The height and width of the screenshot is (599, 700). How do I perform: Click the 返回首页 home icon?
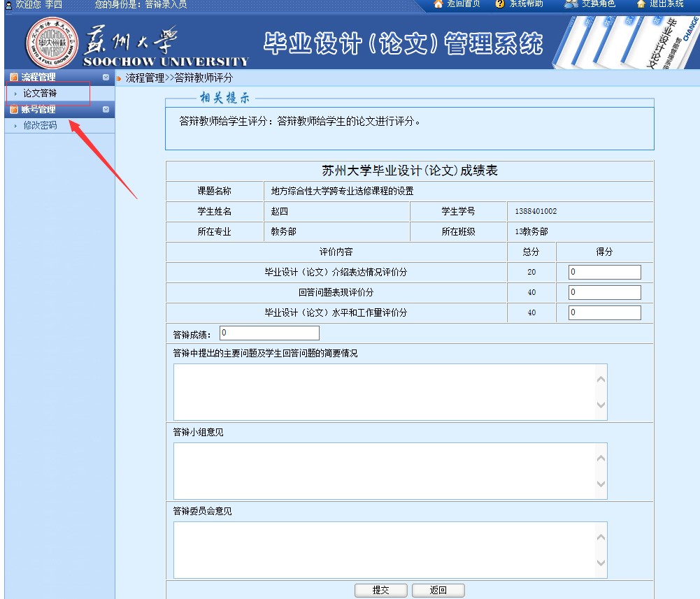(438, 4)
